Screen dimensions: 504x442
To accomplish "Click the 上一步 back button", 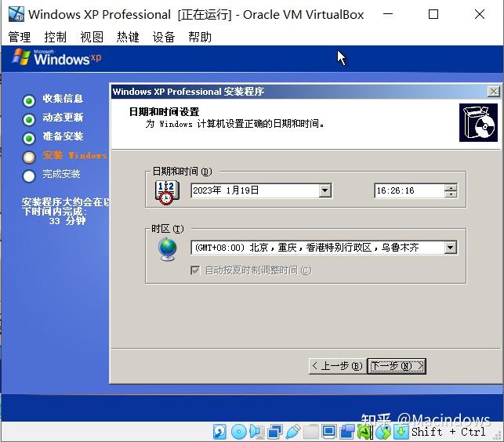I will 337,366.
